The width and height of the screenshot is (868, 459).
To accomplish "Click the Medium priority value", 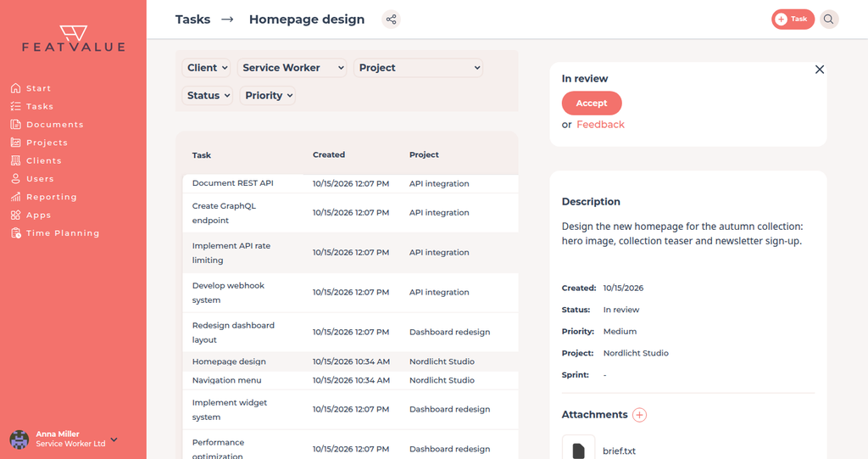I will click(620, 332).
